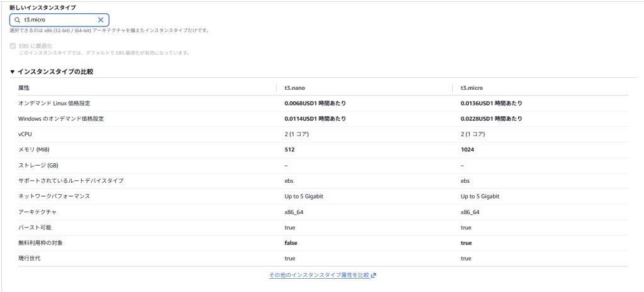Select the t3.micro Windows price 0.0228USD cell
The image size is (644, 292).
(x=491, y=119)
